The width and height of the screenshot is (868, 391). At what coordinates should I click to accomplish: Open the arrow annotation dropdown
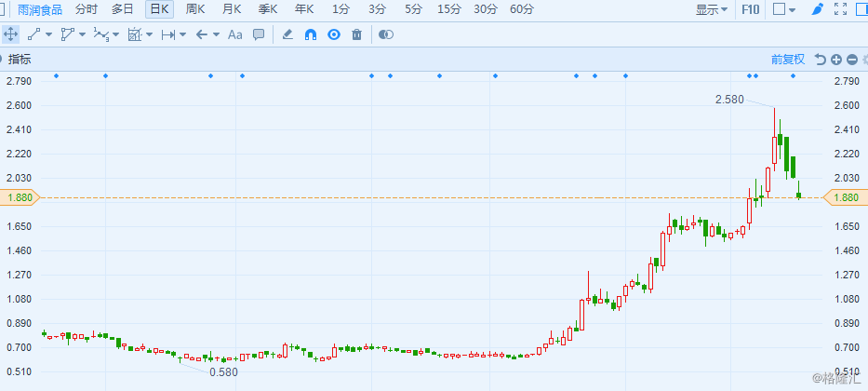click(216, 34)
